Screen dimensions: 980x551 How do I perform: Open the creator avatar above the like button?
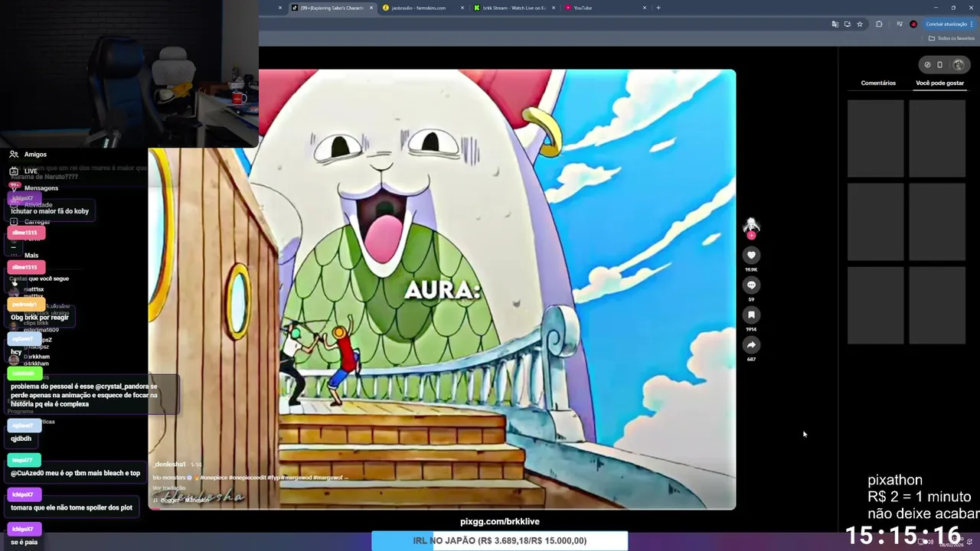pos(751,224)
